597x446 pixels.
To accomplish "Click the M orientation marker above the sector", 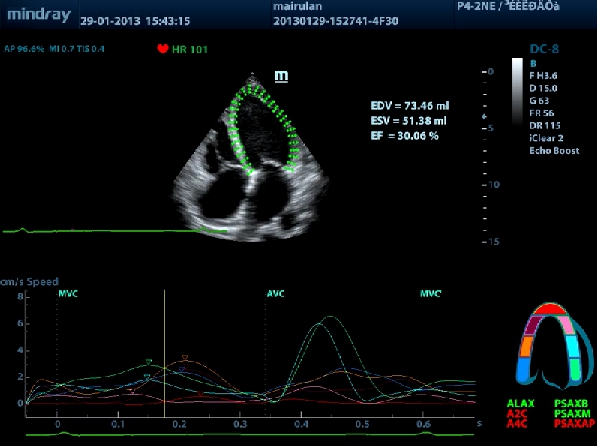I will click(281, 76).
